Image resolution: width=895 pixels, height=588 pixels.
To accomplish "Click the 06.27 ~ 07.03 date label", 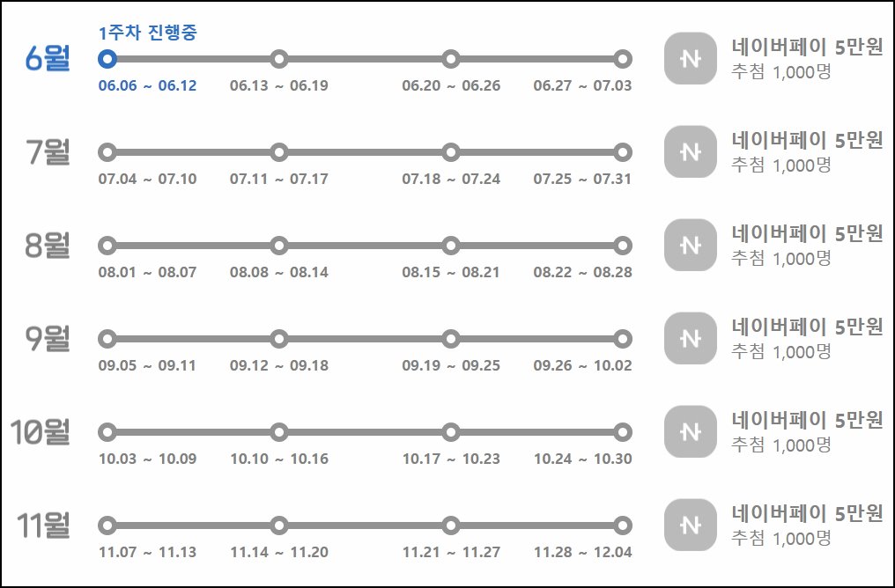I will coord(582,85).
